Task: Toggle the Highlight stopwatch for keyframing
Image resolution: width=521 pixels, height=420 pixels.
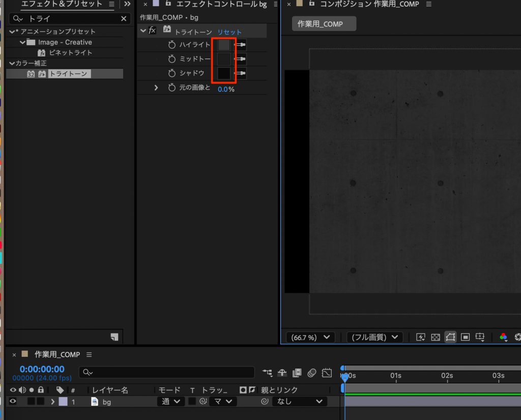Action: 172,45
